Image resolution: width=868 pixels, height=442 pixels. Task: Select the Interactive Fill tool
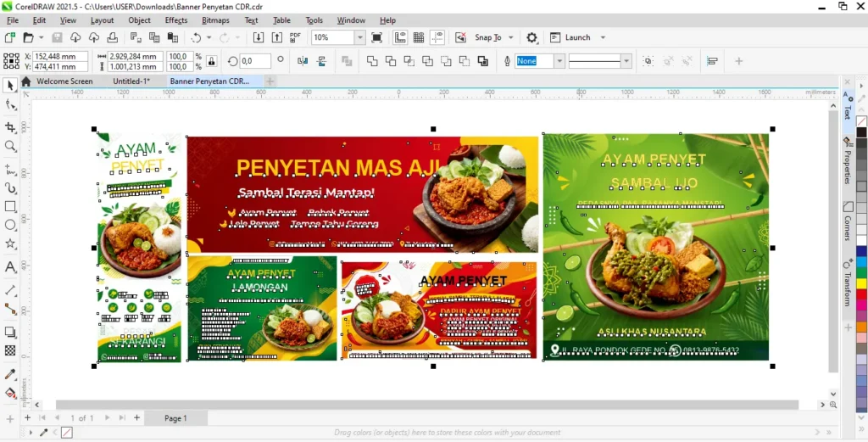[10, 393]
